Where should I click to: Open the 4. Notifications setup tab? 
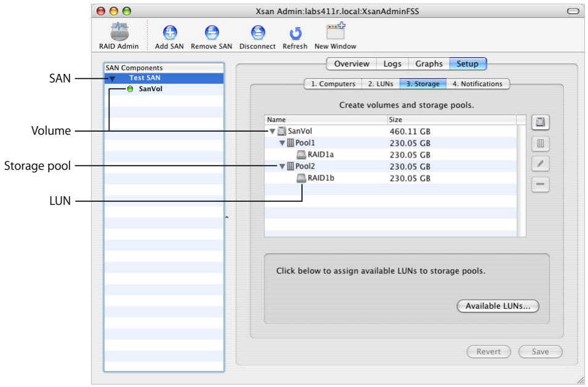477,84
